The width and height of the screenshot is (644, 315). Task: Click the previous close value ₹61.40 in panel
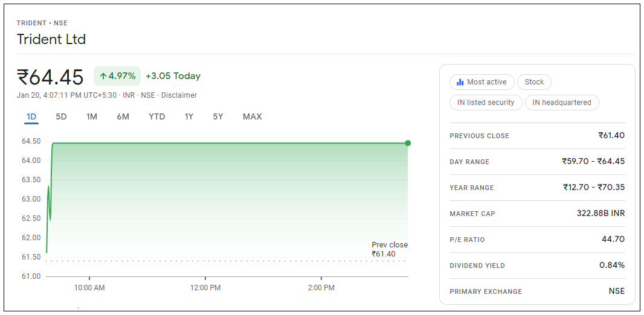(611, 135)
